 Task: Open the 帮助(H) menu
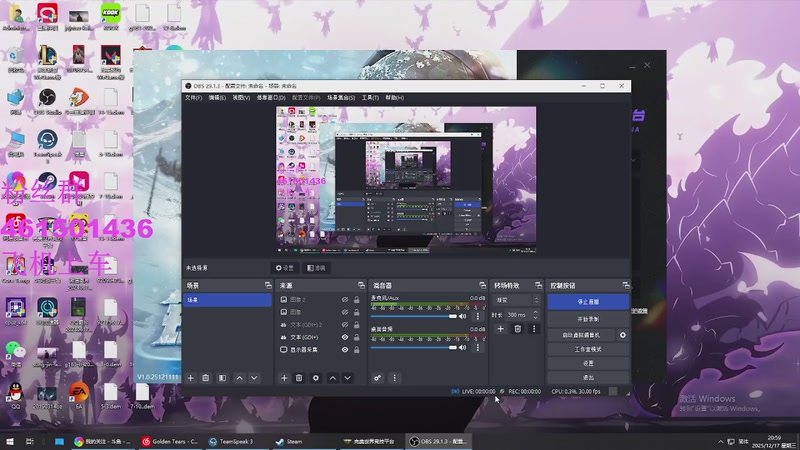point(394,97)
